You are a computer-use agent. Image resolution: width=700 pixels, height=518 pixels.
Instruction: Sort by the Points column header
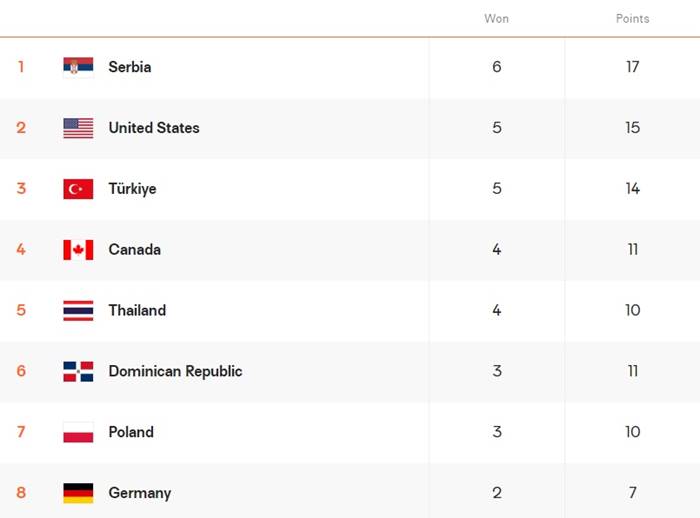pos(632,19)
